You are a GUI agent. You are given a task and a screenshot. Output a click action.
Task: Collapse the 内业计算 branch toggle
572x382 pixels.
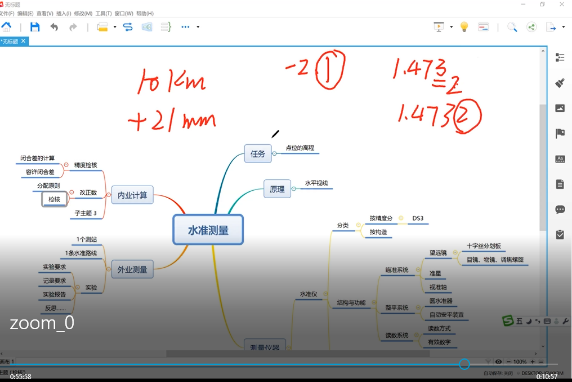click(108, 195)
